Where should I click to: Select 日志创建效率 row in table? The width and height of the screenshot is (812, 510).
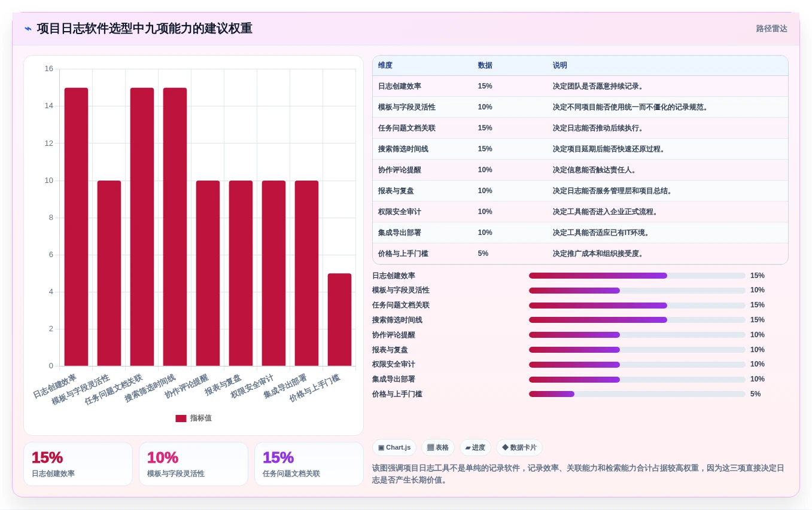[580, 86]
